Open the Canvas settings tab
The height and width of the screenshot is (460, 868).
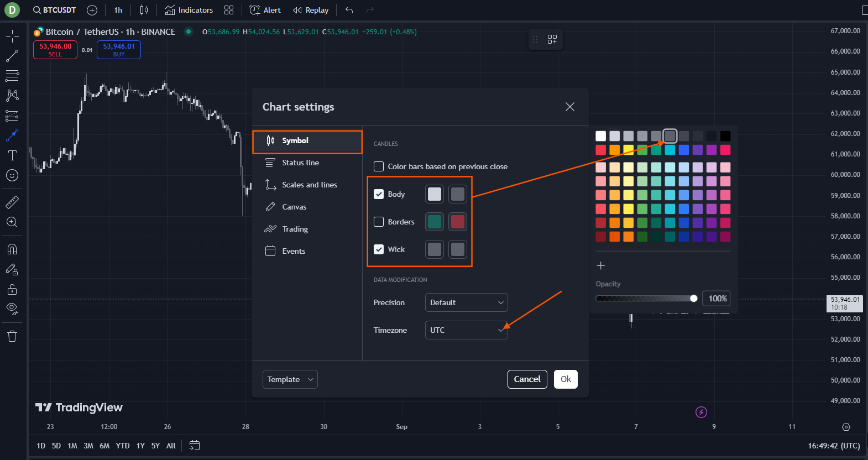click(x=307, y=207)
